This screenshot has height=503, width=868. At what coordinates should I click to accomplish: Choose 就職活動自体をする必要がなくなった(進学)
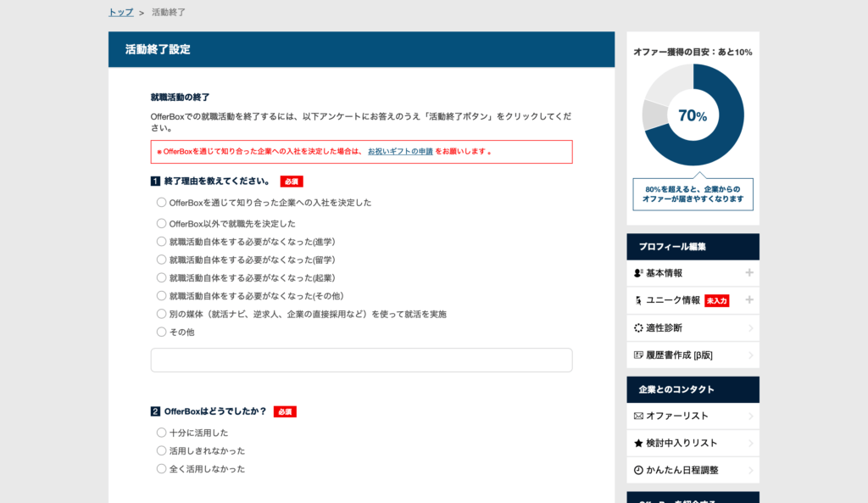tap(161, 242)
